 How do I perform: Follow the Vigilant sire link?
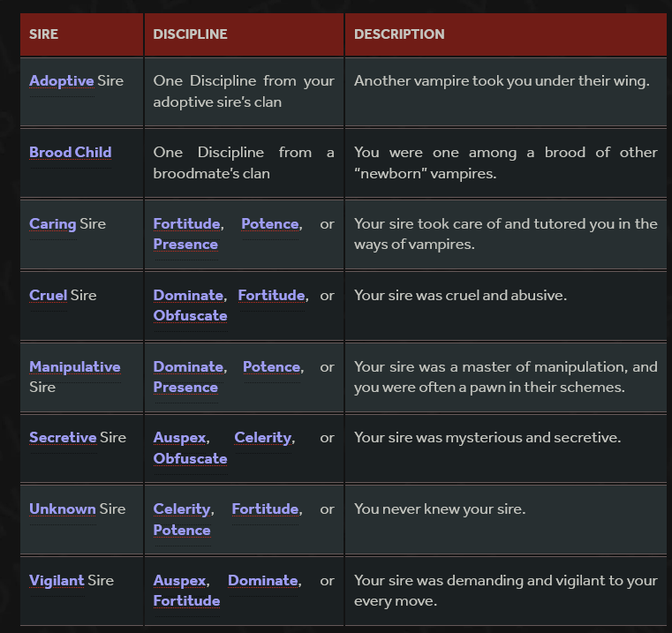point(57,581)
